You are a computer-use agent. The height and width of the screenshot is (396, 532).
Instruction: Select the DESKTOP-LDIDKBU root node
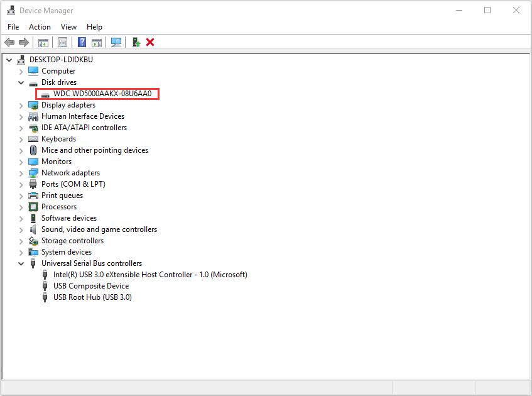pos(61,60)
